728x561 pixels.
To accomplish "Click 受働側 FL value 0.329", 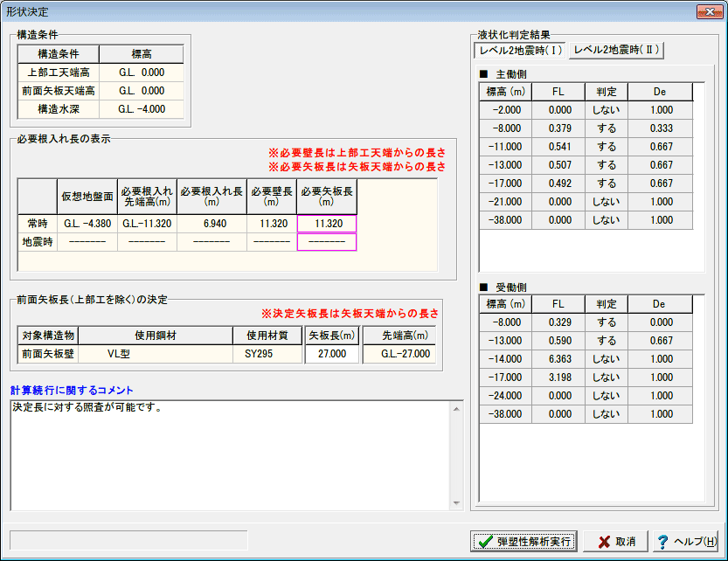I will point(558,322).
